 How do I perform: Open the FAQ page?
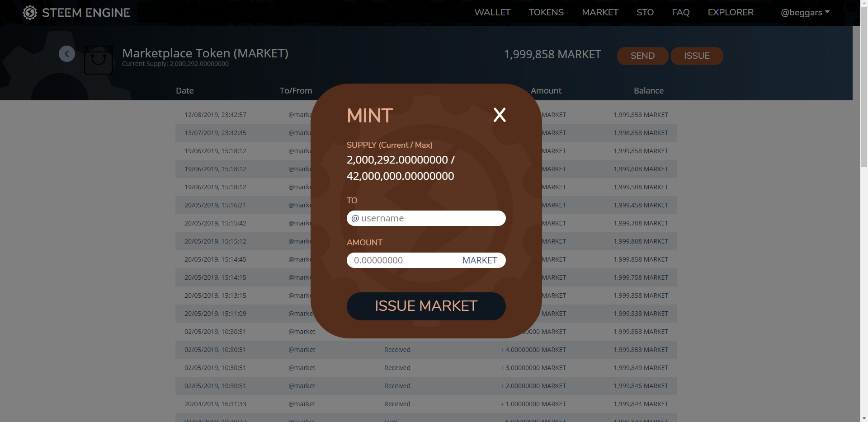[681, 13]
